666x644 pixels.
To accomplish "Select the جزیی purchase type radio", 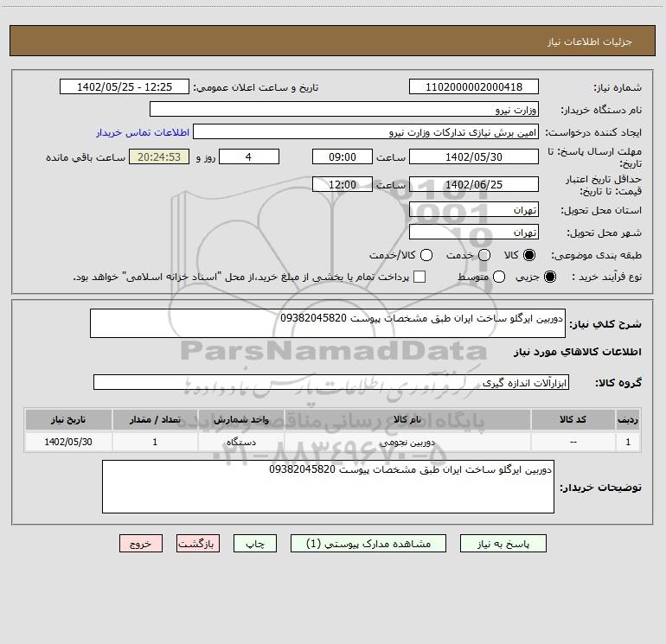I will pos(549,277).
